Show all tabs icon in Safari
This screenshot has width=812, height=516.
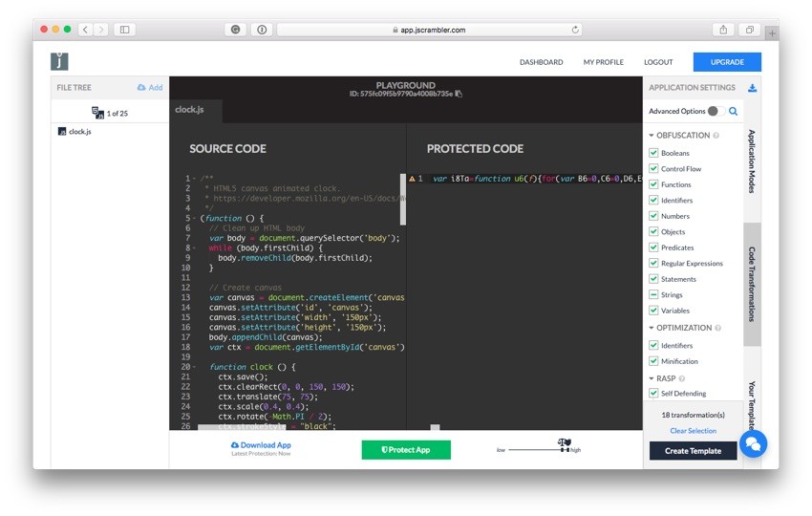click(749, 30)
